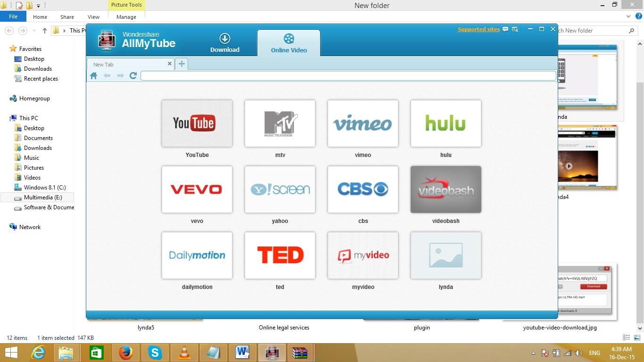Open the TED site tile

click(280, 255)
